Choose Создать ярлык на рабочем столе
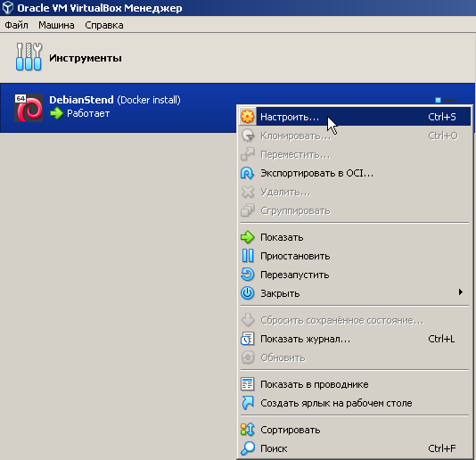Screen dimensions: 476x460 (x=354, y=403)
